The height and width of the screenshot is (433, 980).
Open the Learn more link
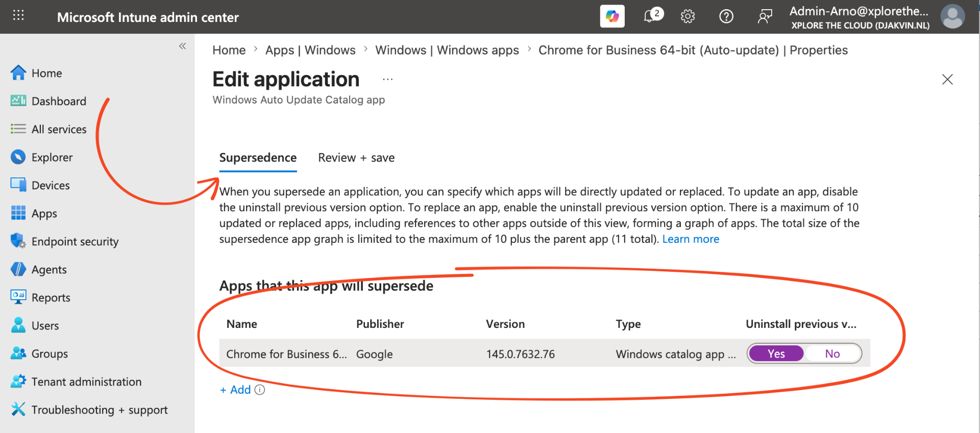pyautogui.click(x=691, y=239)
